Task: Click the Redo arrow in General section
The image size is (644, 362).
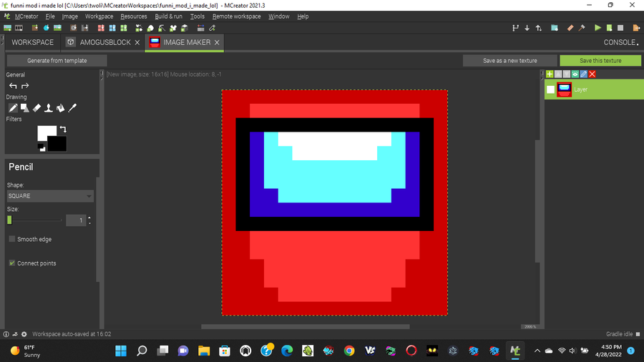Action: pos(25,86)
